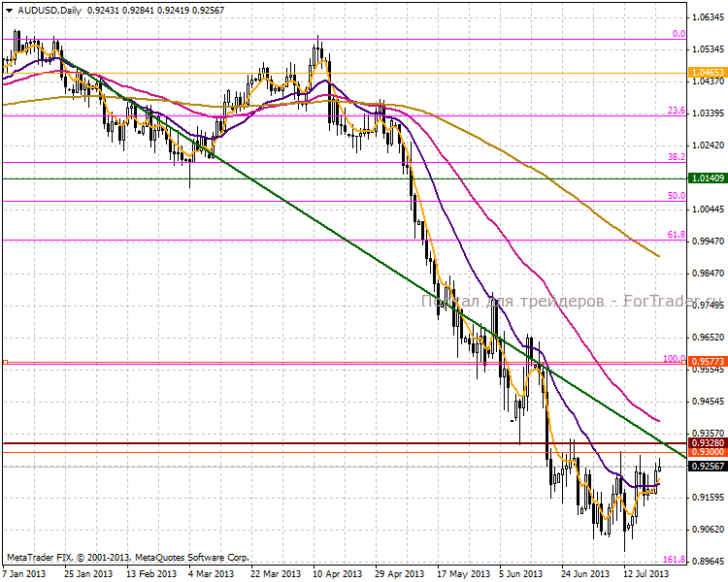Click the 1.03395 price scale value
Image resolution: width=728 pixels, height=582 pixels.
(x=708, y=113)
